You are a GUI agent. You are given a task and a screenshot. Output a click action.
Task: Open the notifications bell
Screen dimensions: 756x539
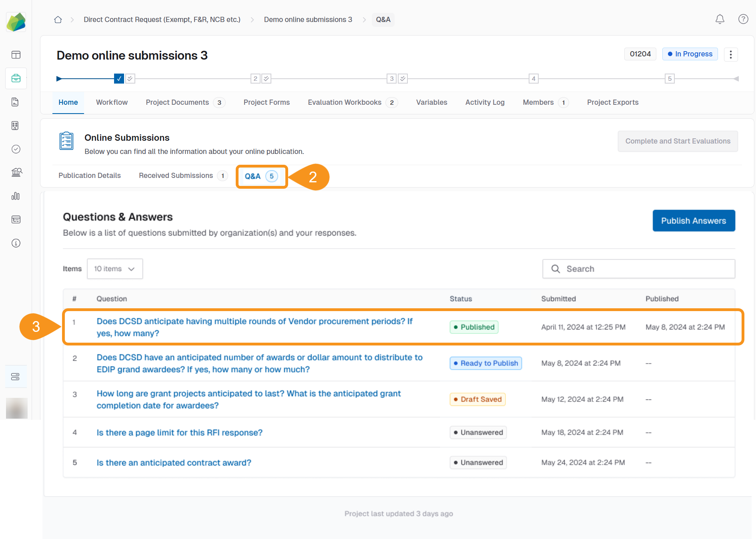point(720,19)
